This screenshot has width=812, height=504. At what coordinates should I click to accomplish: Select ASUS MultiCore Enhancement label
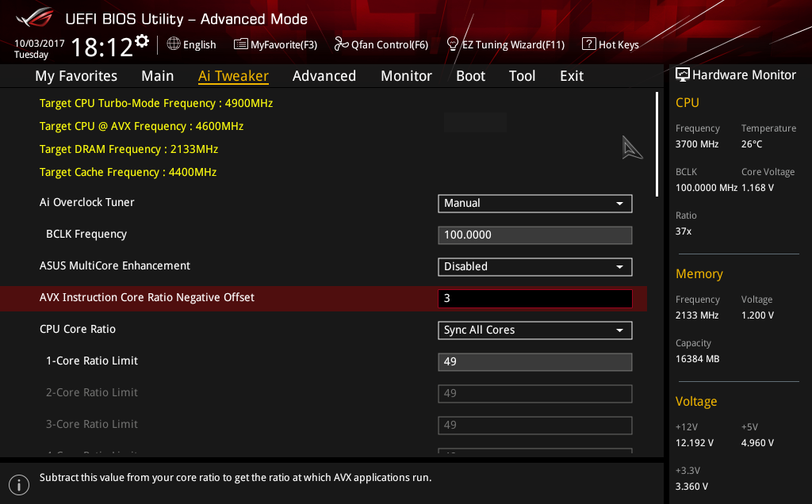pyautogui.click(x=115, y=265)
